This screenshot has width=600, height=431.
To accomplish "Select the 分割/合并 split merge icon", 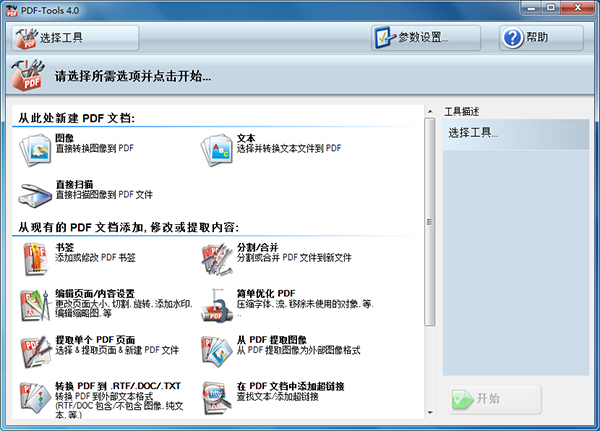I will pyautogui.click(x=217, y=259).
